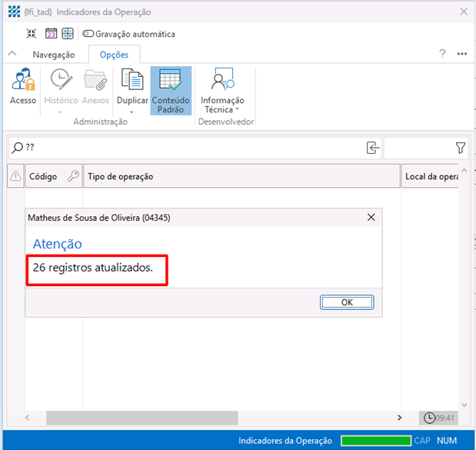Click the filter funnel icon
Screen dimensions: 476x450
pos(460,148)
